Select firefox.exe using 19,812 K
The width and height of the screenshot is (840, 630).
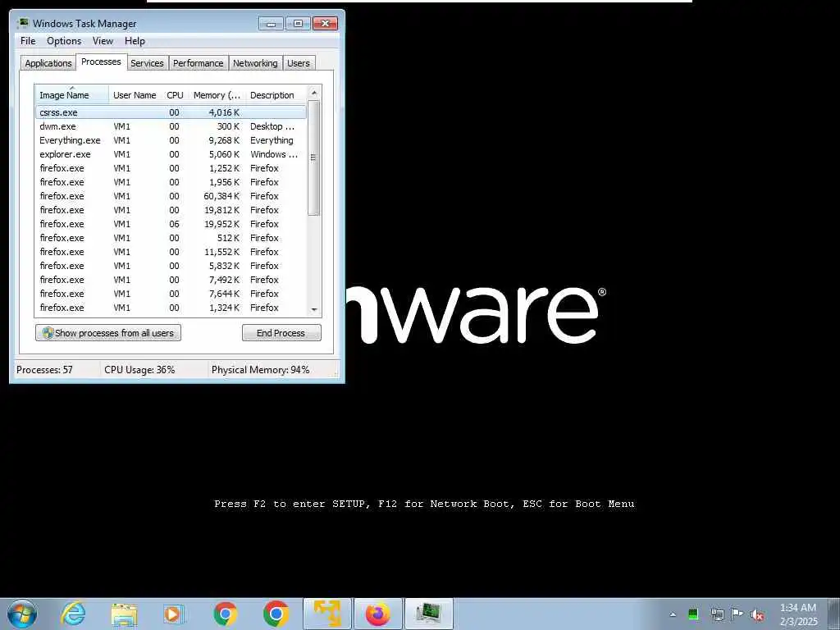pyautogui.click(x=171, y=210)
